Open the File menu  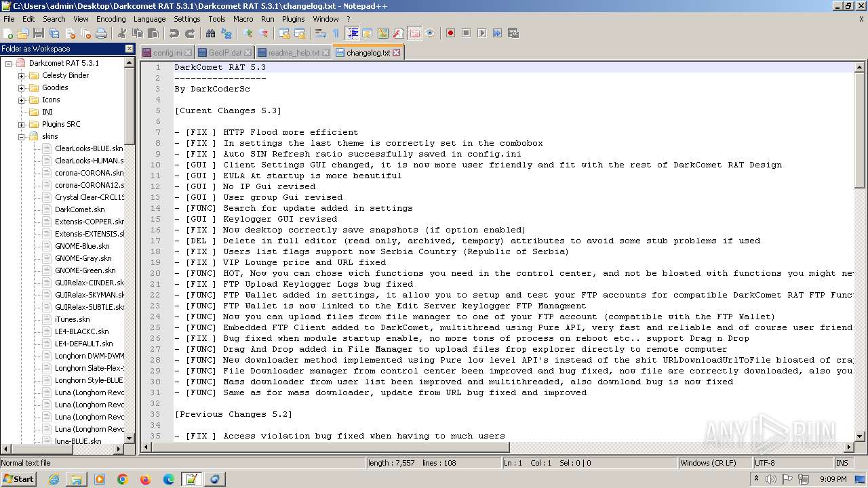tap(9, 19)
